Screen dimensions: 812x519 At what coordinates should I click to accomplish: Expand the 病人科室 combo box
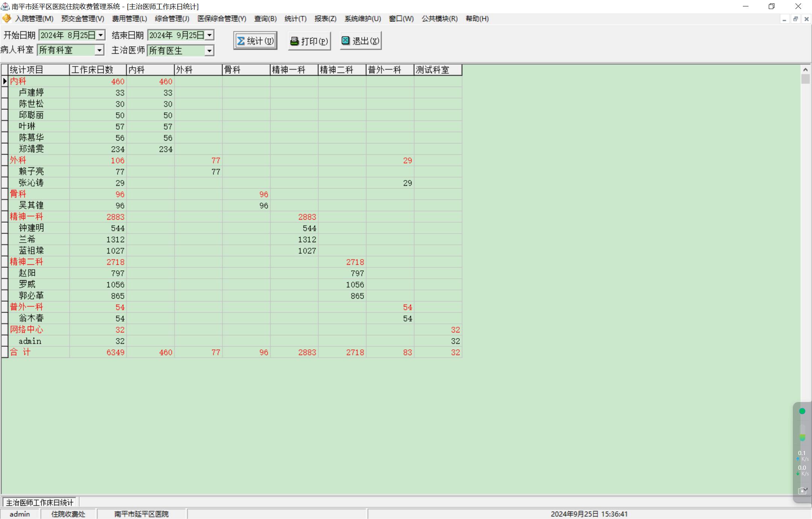(x=99, y=50)
